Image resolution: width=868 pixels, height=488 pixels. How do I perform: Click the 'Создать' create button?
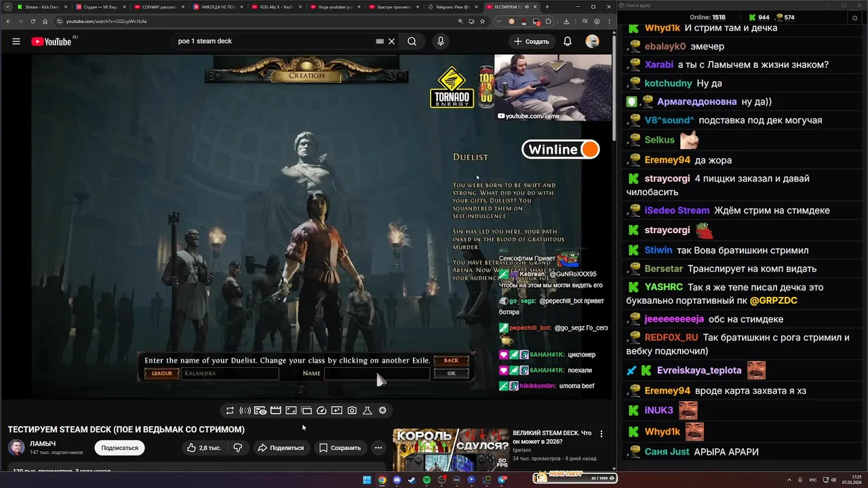[531, 41]
